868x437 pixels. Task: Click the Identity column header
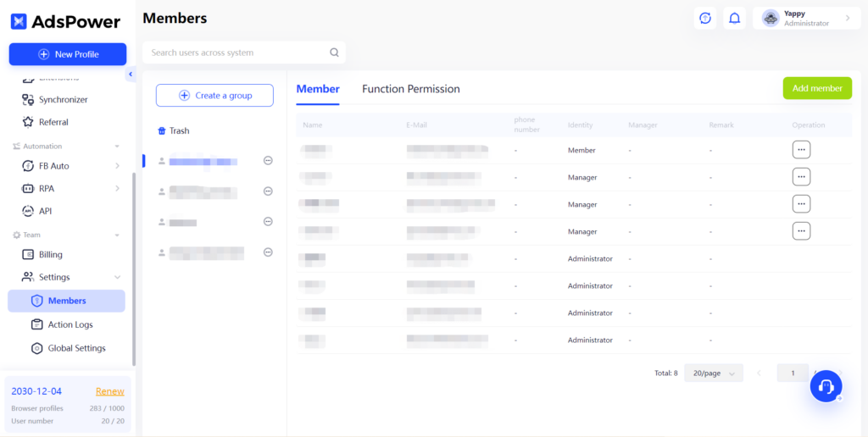(580, 125)
